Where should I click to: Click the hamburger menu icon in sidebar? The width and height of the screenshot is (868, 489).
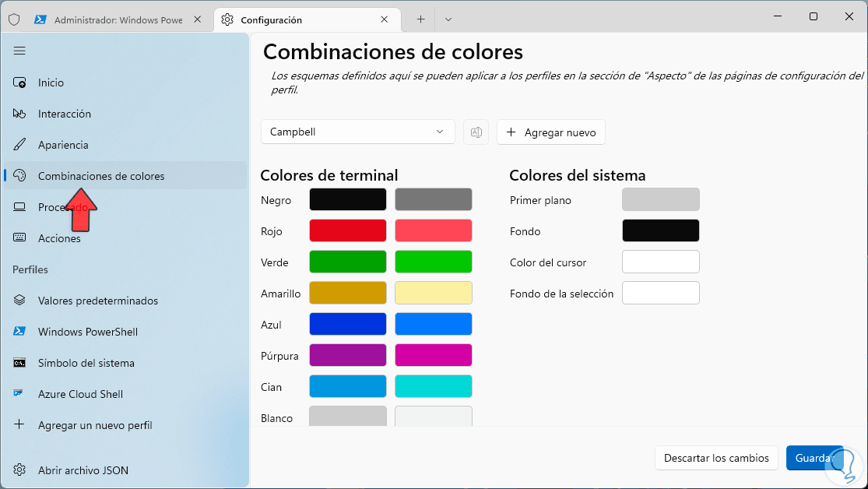point(19,51)
